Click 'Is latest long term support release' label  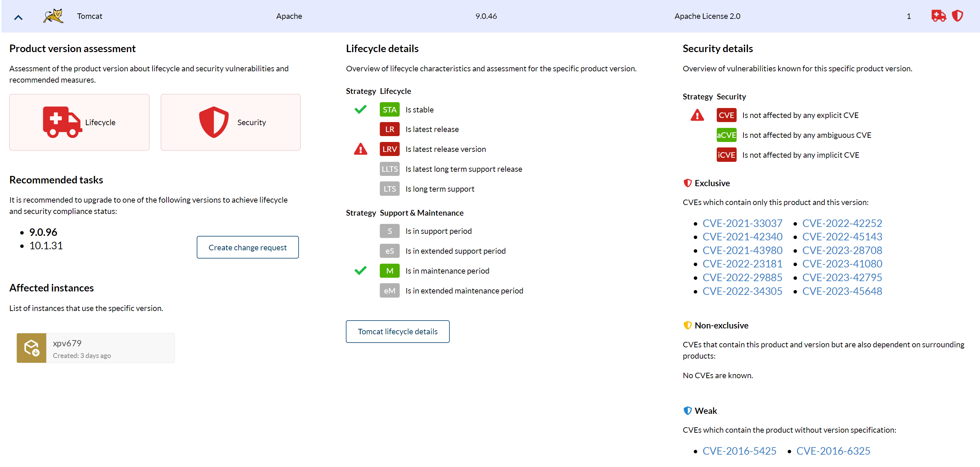(463, 169)
